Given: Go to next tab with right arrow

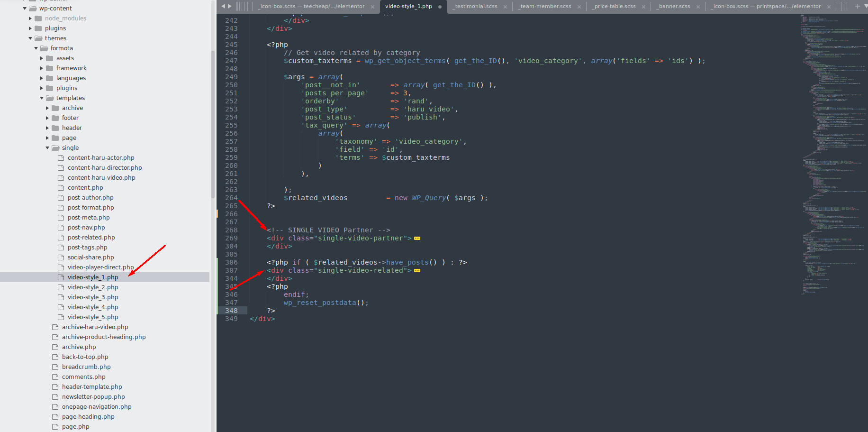Looking at the screenshot, I should pyautogui.click(x=230, y=6).
